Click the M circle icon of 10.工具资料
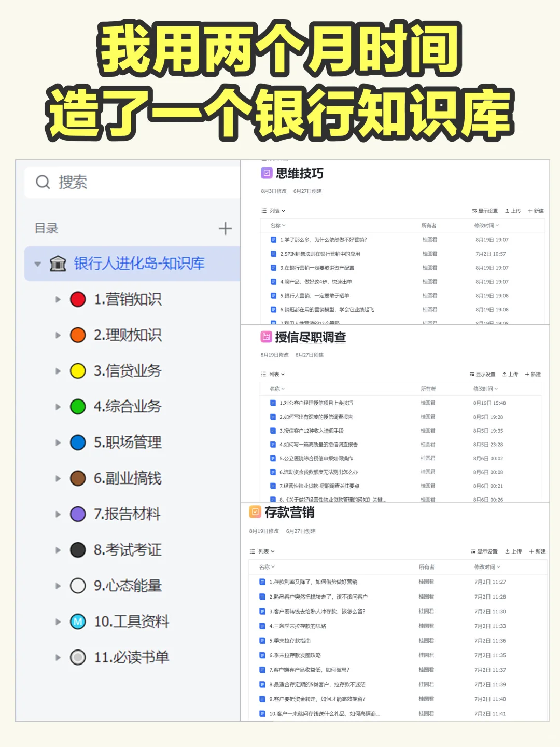 pyautogui.click(x=78, y=621)
